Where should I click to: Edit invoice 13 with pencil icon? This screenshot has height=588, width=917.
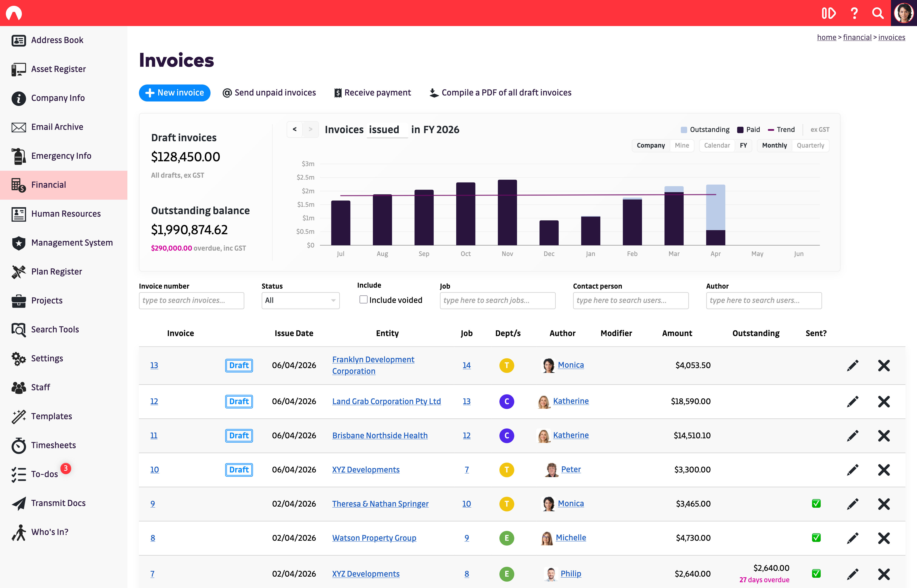(x=853, y=365)
